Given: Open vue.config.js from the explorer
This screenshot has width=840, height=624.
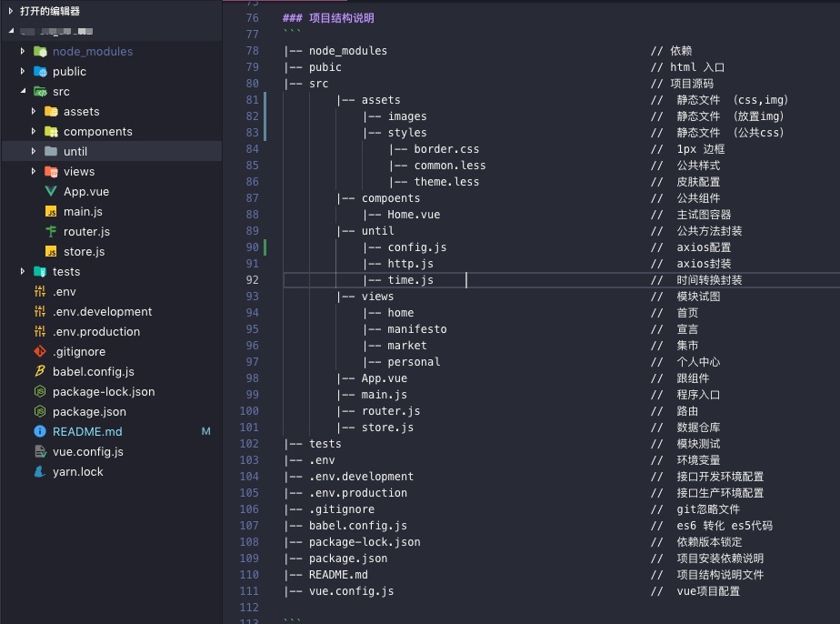Looking at the screenshot, I should [88, 452].
